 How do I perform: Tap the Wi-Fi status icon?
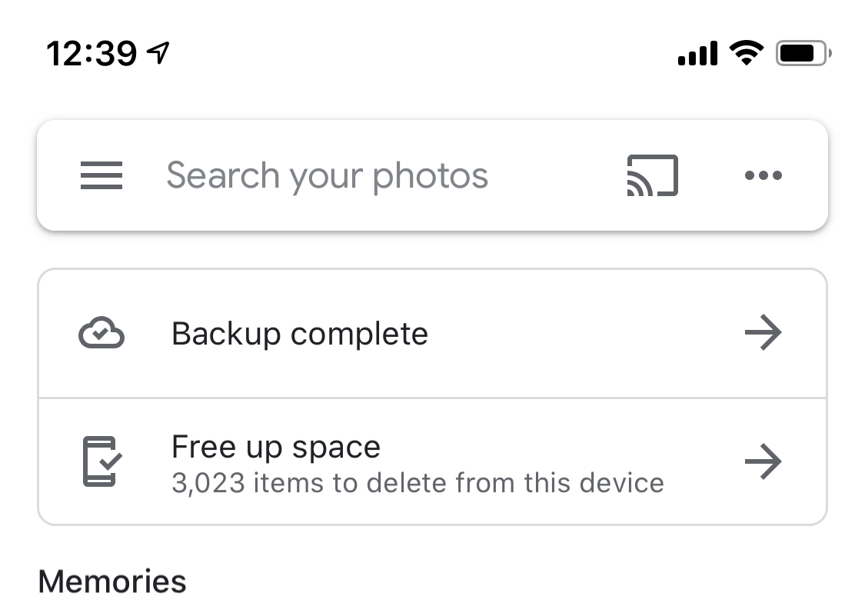pos(747,53)
